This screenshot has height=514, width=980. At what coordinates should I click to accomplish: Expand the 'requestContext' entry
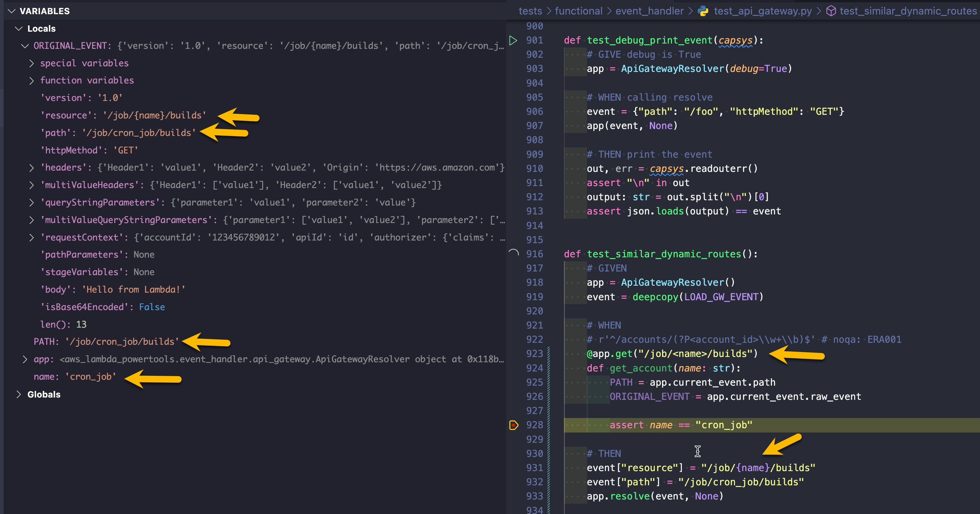pyautogui.click(x=32, y=237)
